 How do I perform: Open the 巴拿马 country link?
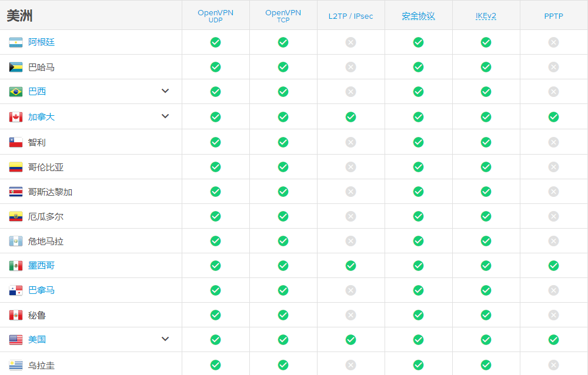(41, 290)
